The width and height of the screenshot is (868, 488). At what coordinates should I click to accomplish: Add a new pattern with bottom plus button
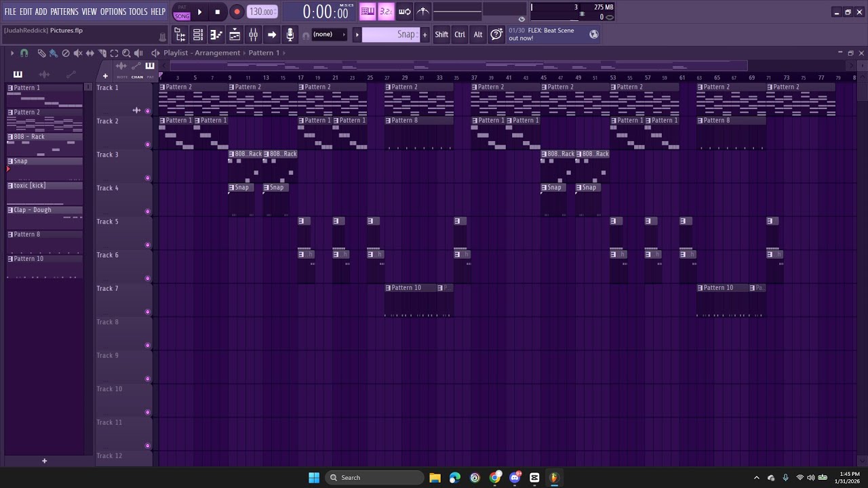pyautogui.click(x=44, y=461)
